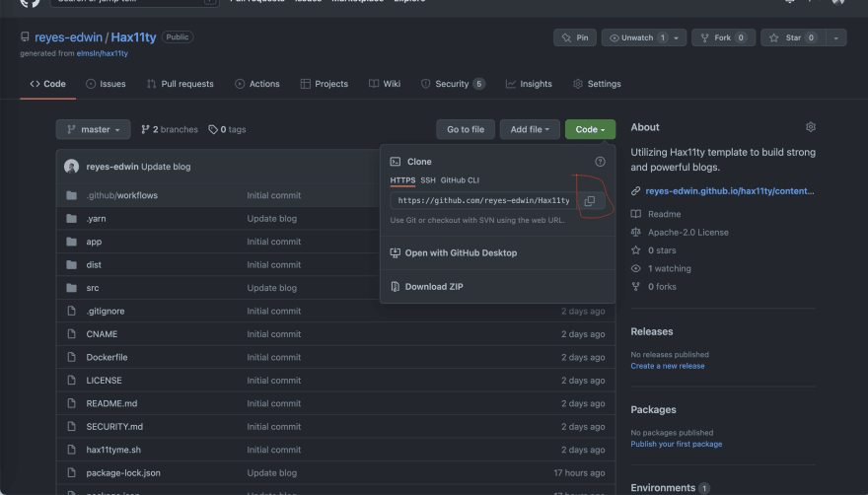Open the reyes-edwin owner link
Viewport: 868px width, 495px height.
(69, 37)
